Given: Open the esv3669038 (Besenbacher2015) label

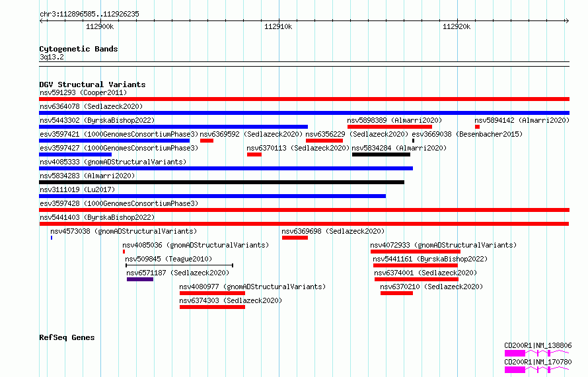Looking at the screenshot, I should tap(467, 134).
